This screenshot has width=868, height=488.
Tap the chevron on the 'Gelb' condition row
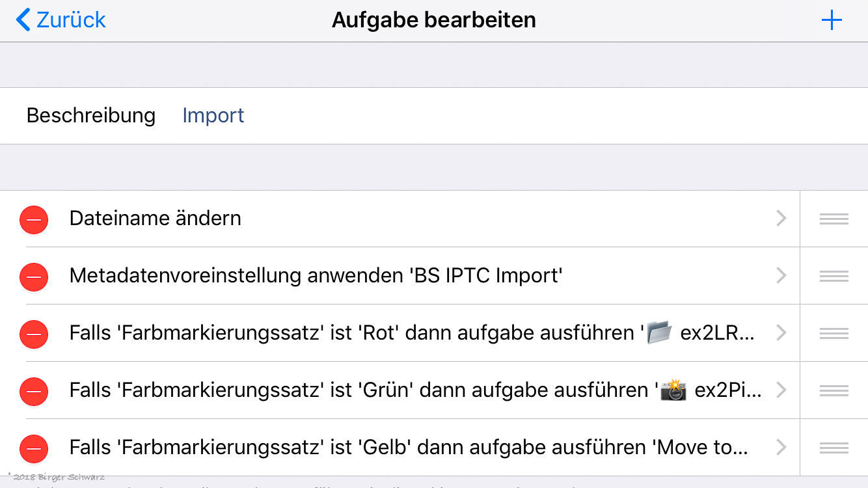[781, 448]
